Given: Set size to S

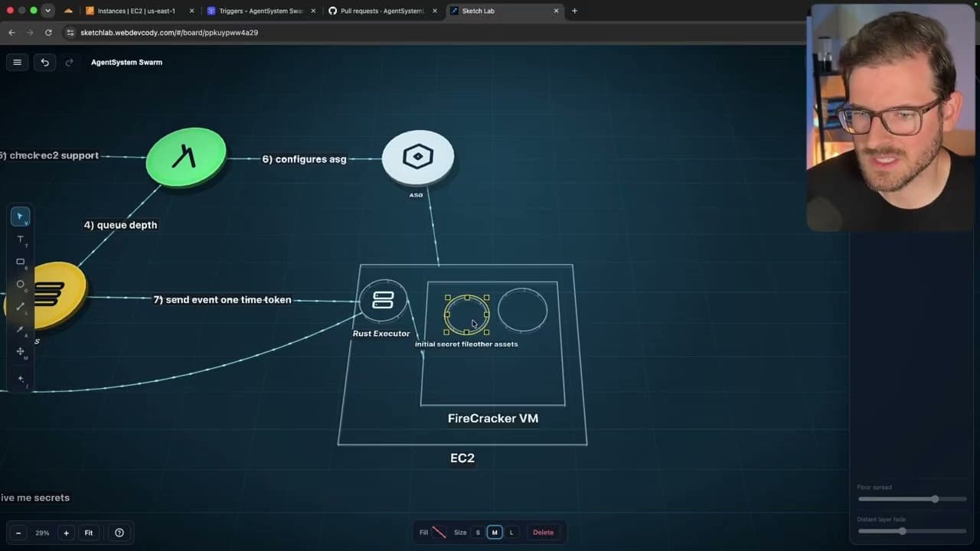Looking at the screenshot, I should pos(478,533).
